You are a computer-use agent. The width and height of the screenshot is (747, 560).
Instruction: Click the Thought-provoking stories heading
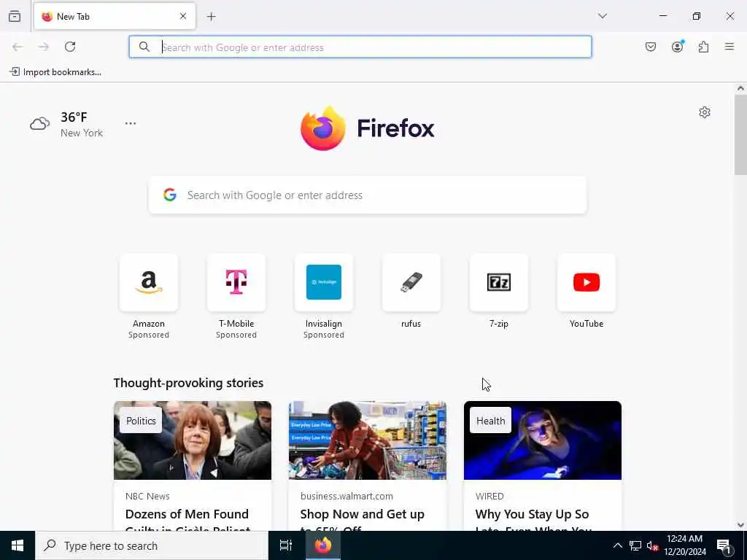[188, 383]
